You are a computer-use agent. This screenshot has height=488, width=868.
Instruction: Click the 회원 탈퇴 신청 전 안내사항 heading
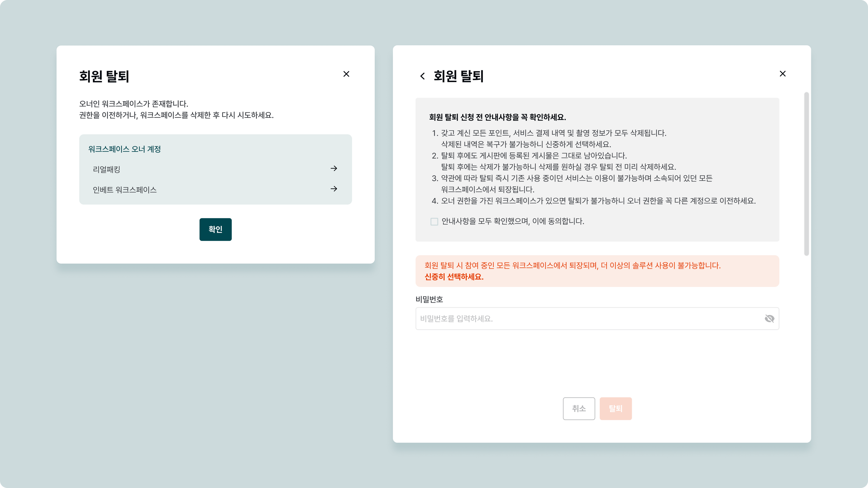point(497,117)
